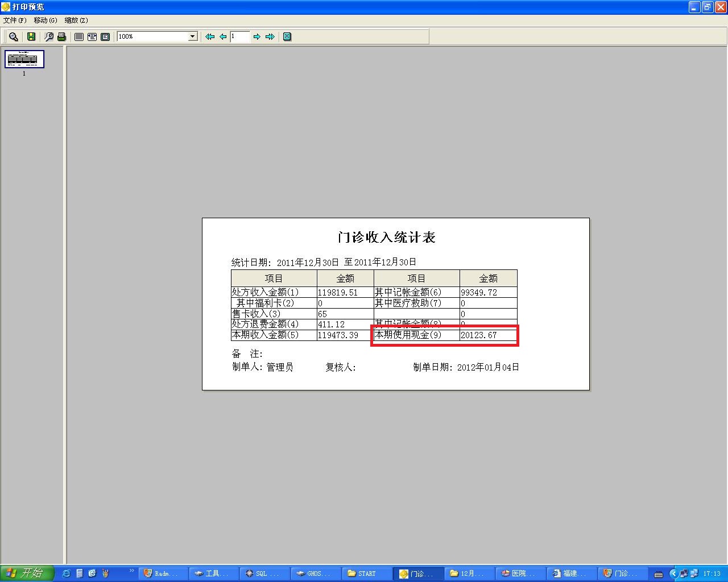728x582 pixels.
Task: Switch to the SQL taskbar window
Action: 265,573
